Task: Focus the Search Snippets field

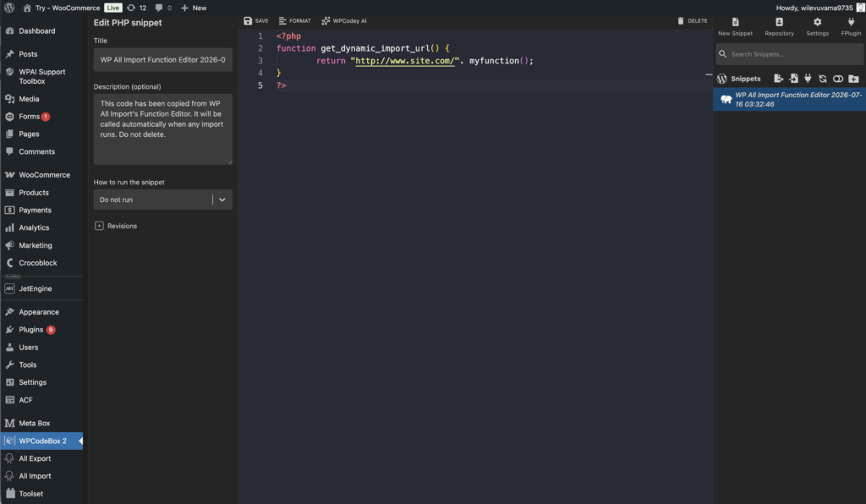Action: [x=790, y=54]
